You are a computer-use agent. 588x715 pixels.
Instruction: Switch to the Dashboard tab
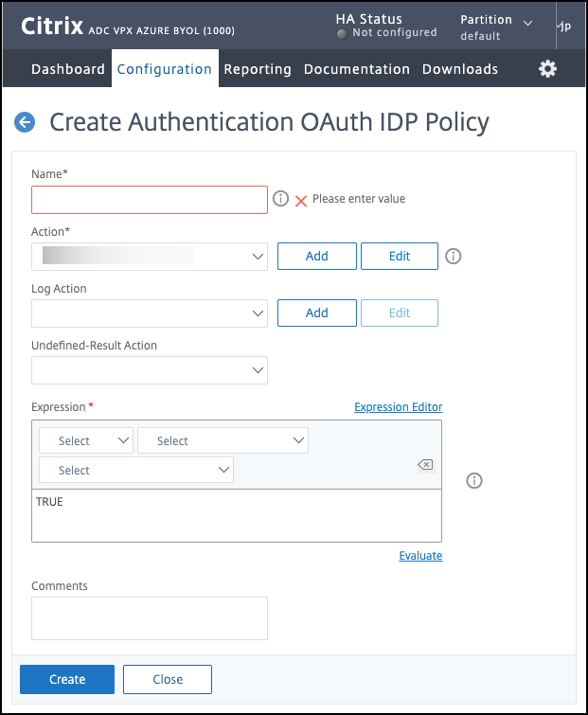pyautogui.click(x=68, y=69)
